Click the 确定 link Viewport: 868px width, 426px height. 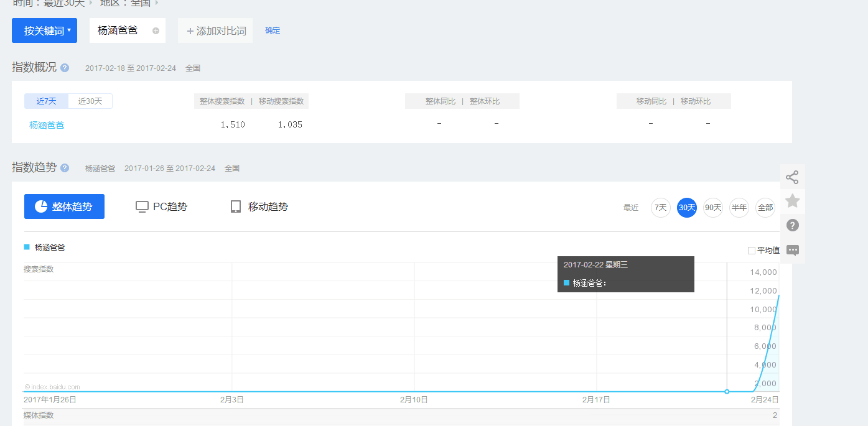click(x=273, y=30)
